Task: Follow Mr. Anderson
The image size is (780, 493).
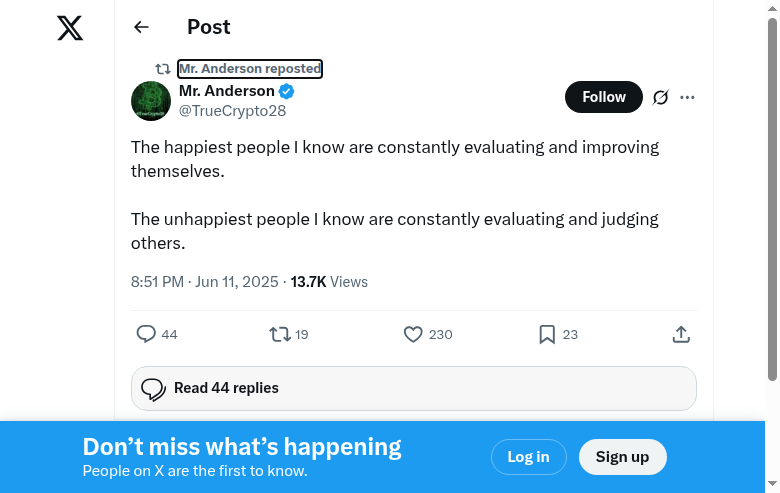Action: point(604,97)
